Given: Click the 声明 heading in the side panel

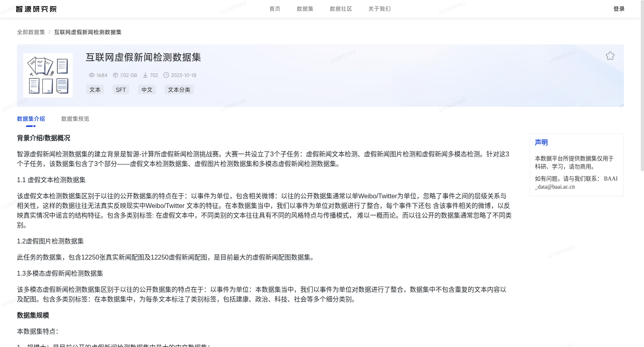Looking at the screenshot, I should [x=541, y=143].
